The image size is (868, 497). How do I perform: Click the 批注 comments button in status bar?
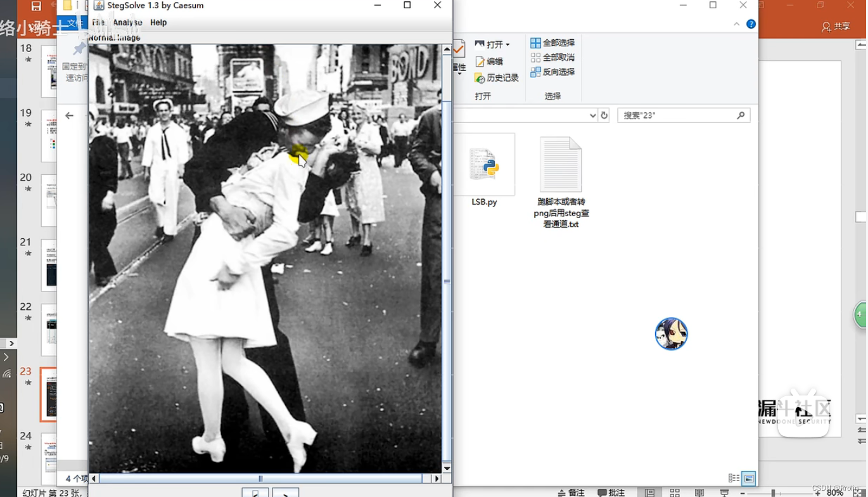click(x=611, y=493)
